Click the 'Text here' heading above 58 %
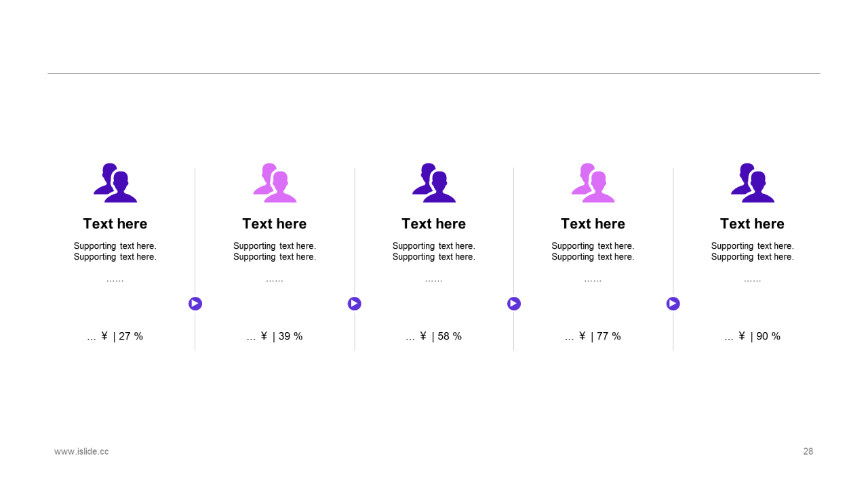 tap(434, 224)
